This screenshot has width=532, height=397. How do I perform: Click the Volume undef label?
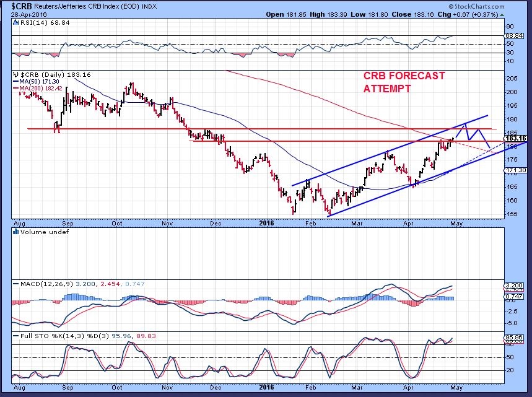tap(45, 232)
